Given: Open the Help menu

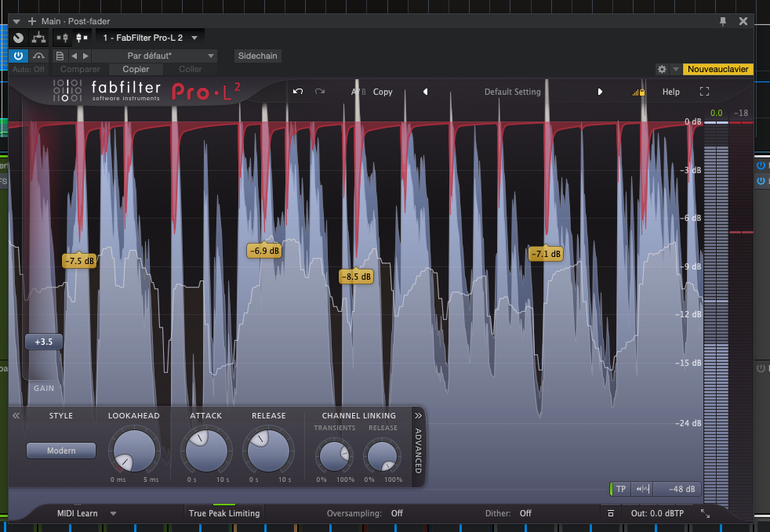Looking at the screenshot, I should pyautogui.click(x=670, y=92).
